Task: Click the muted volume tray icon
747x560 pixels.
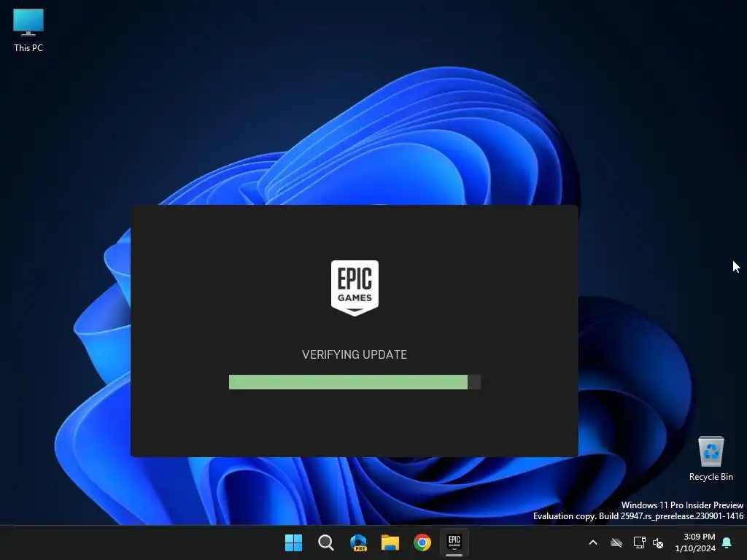Action: tap(658, 542)
